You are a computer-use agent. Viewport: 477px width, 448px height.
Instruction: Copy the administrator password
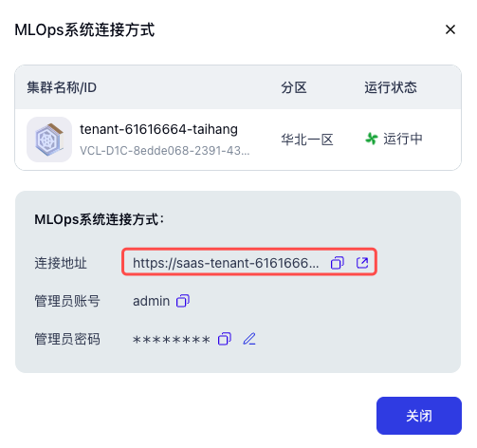[225, 339]
